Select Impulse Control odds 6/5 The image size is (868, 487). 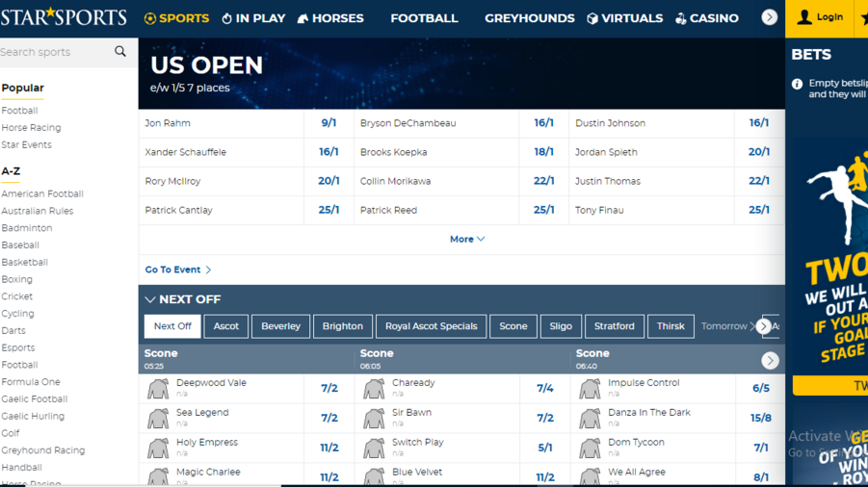point(760,389)
